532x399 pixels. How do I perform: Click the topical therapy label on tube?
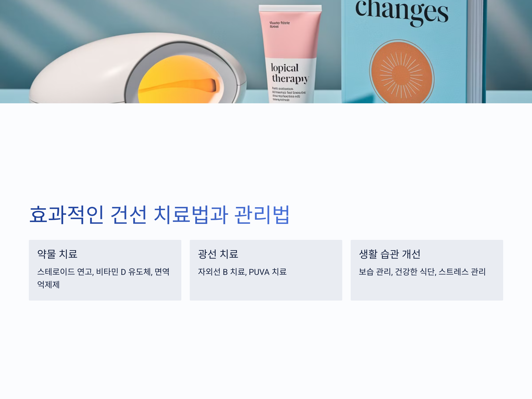tap(290, 73)
